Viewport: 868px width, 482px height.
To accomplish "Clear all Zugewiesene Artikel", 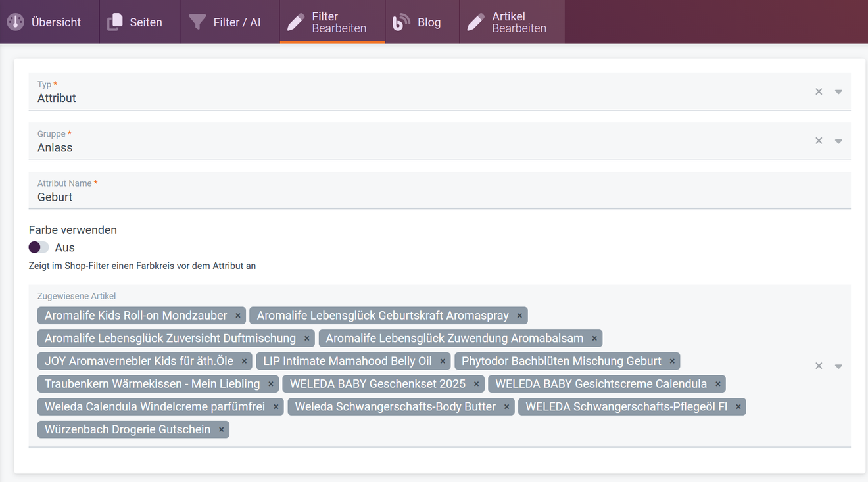I will coord(819,366).
